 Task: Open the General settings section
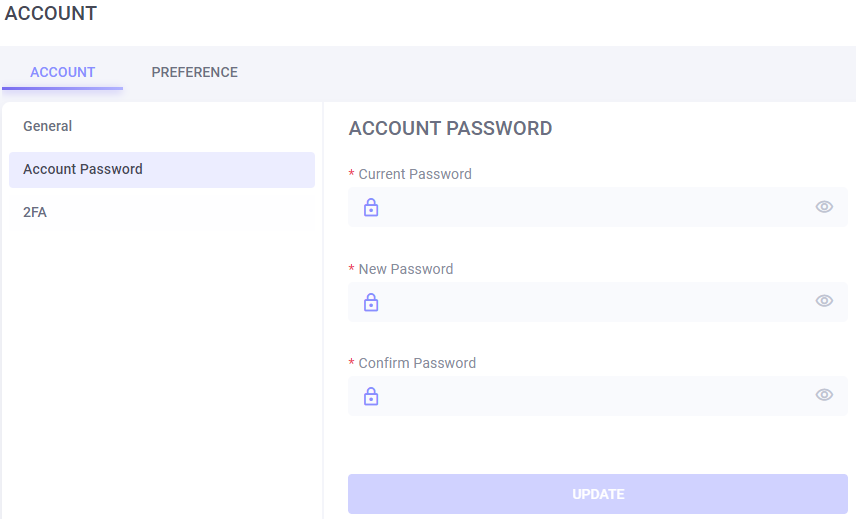[48, 126]
